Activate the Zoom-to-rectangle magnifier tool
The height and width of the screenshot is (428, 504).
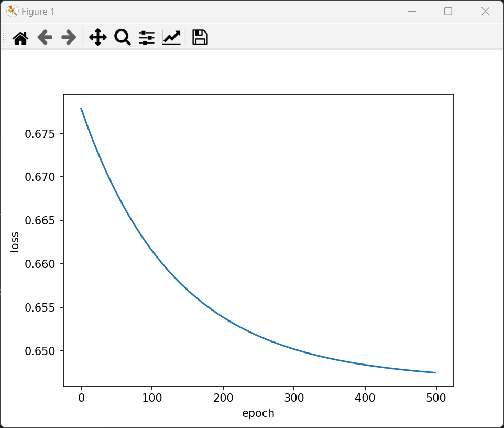pos(123,37)
